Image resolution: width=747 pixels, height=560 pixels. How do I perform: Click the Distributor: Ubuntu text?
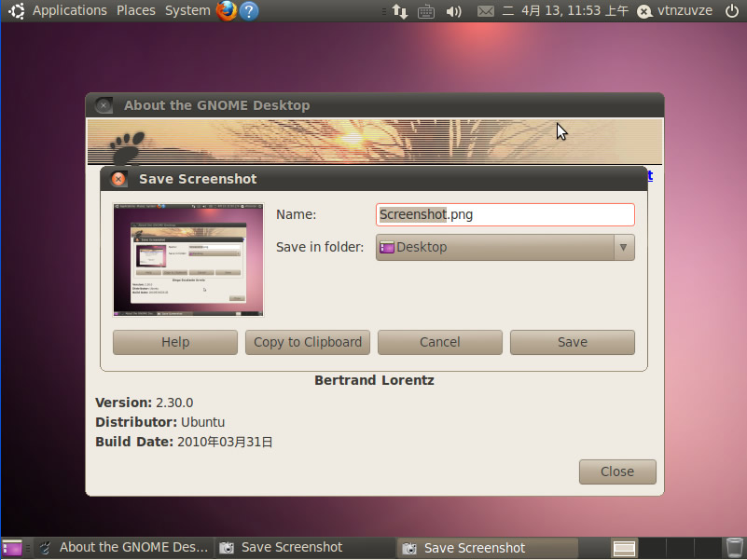pyautogui.click(x=160, y=422)
